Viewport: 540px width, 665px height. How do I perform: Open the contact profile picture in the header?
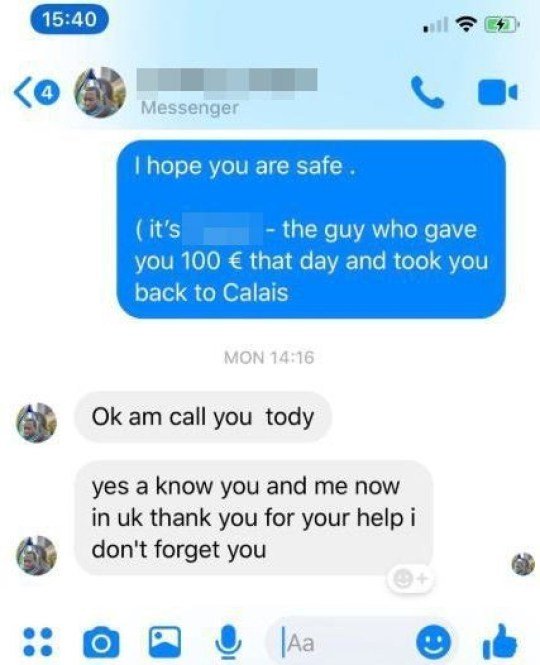100,92
